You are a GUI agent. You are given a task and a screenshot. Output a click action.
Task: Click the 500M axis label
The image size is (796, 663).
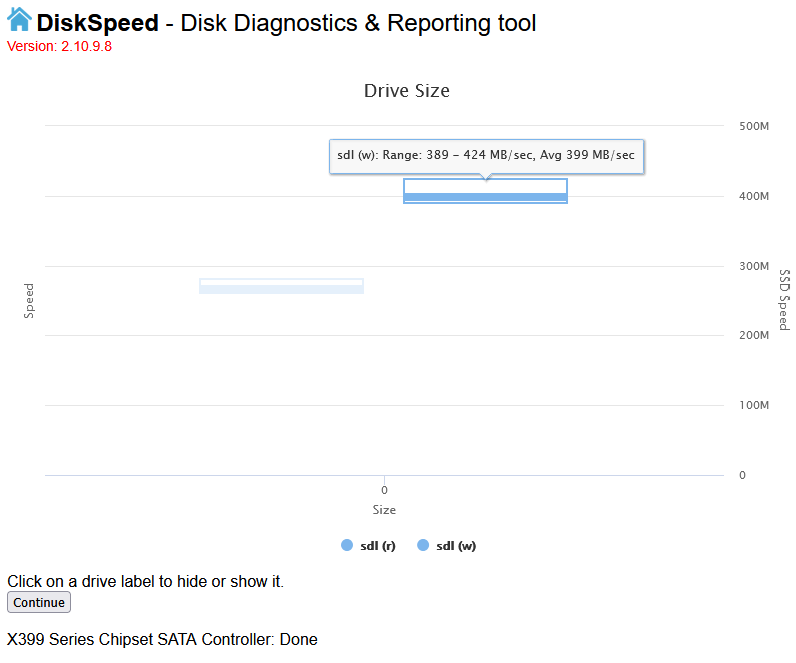coord(754,126)
